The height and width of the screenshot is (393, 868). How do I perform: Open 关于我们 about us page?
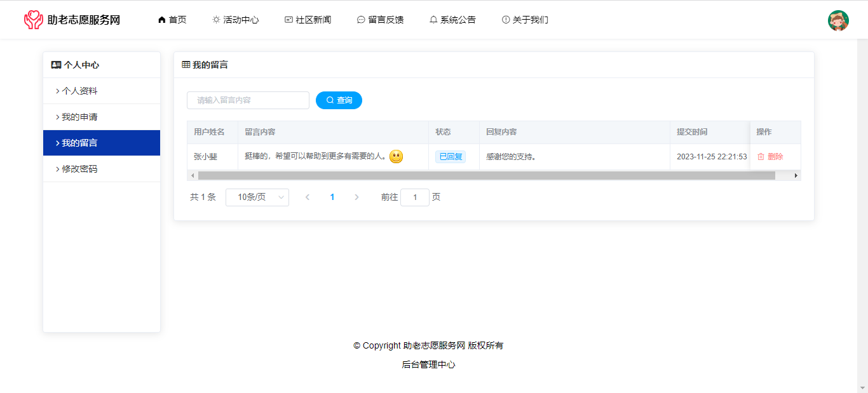(x=525, y=20)
